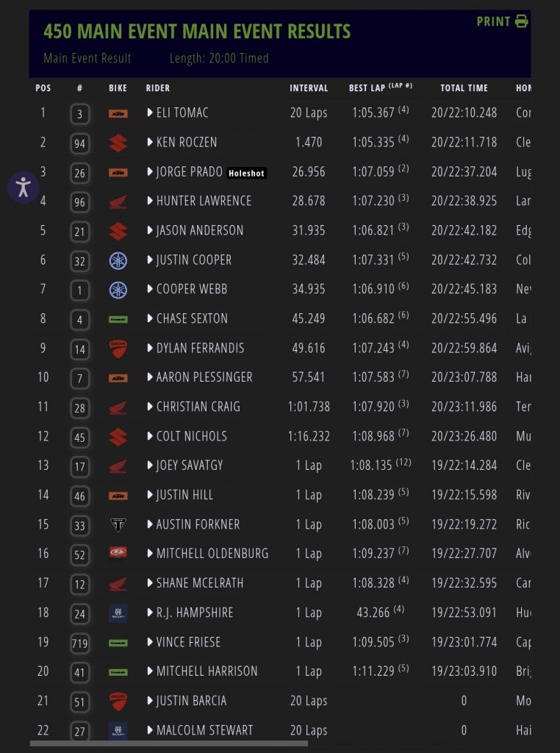The width and height of the screenshot is (560, 753).
Task: Expand the Malcolm Stewart row arrow
Action: [150, 730]
